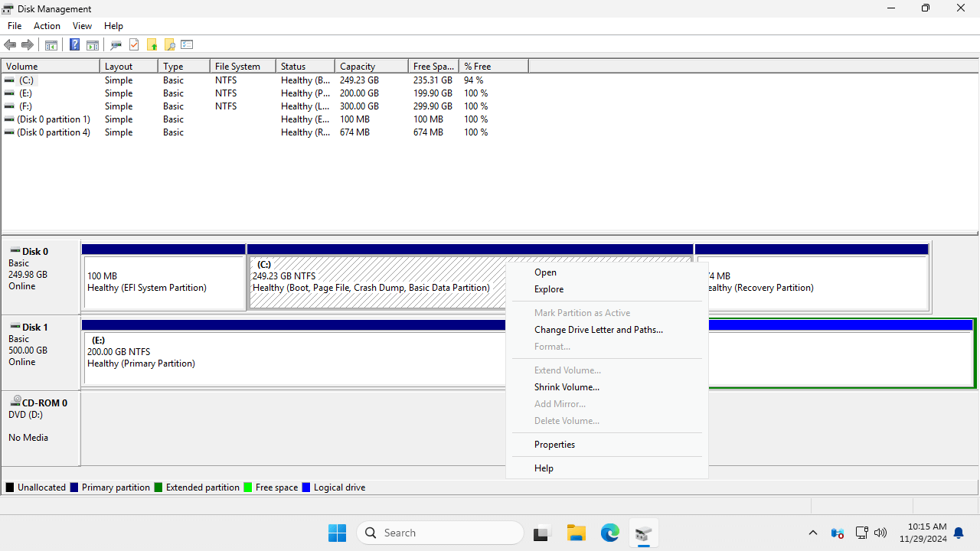Image resolution: width=980 pixels, height=551 pixels.
Task: Click the blue question mark Help icon
Action: 74,45
